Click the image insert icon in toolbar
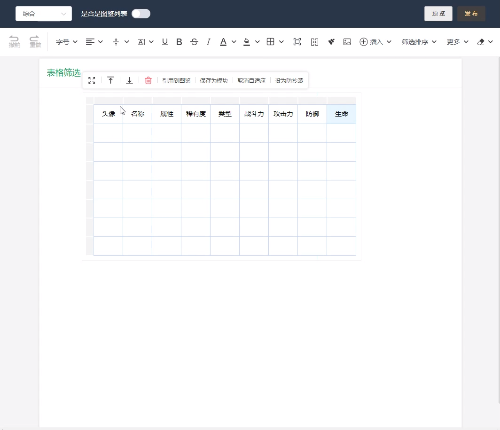500x430 pixels. coord(347,42)
